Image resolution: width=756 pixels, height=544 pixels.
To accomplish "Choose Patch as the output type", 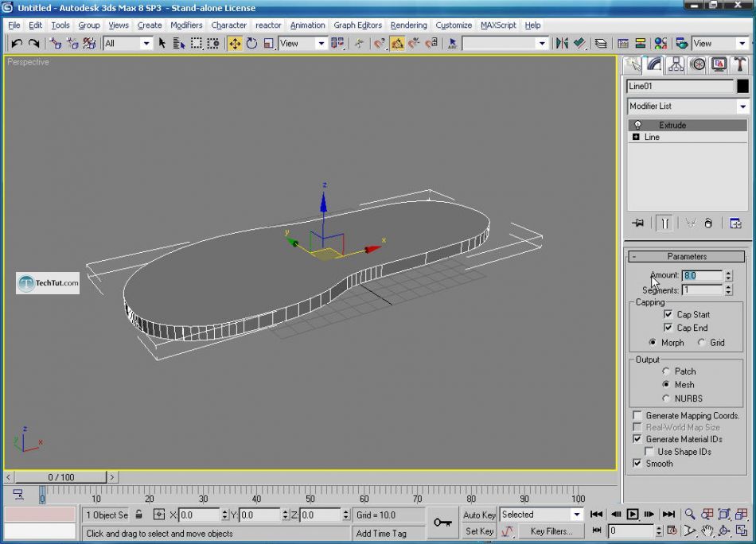I will tap(666, 371).
